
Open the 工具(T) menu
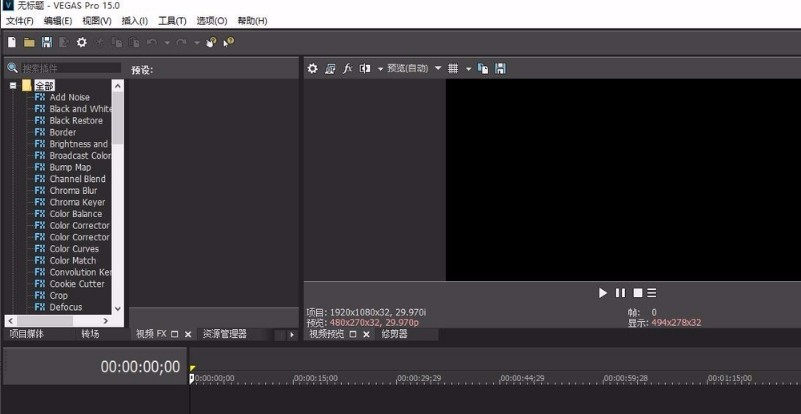[172, 21]
